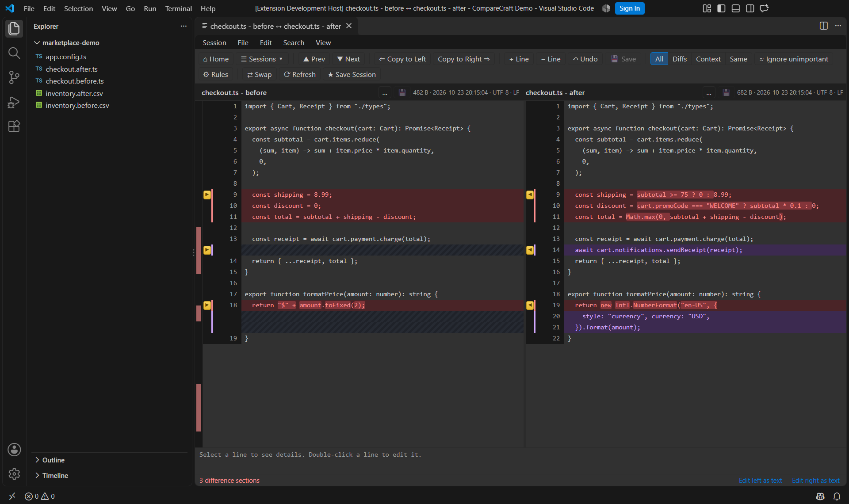Image resolution: width=849 pixels, height=504 pixels.
Task: Click the split editor right icon
Action: pyautogui.click(x=823, y=26)
